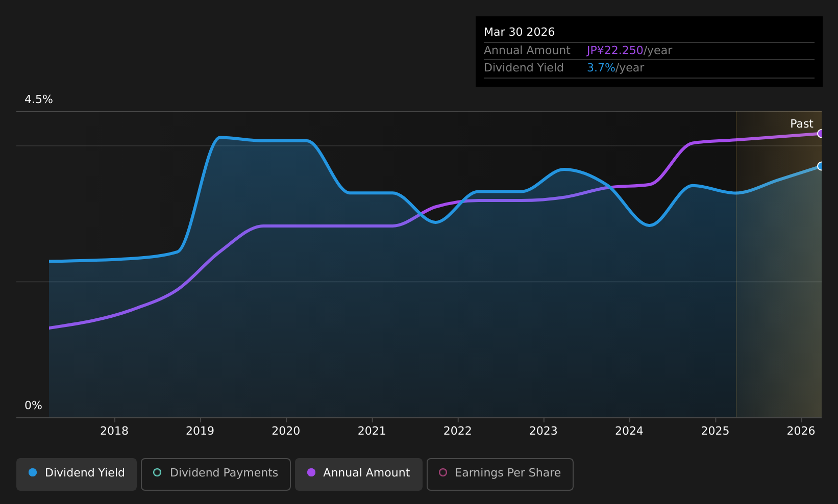
Task: Click the 2021 x-axis label
Action: pos(372,431)
